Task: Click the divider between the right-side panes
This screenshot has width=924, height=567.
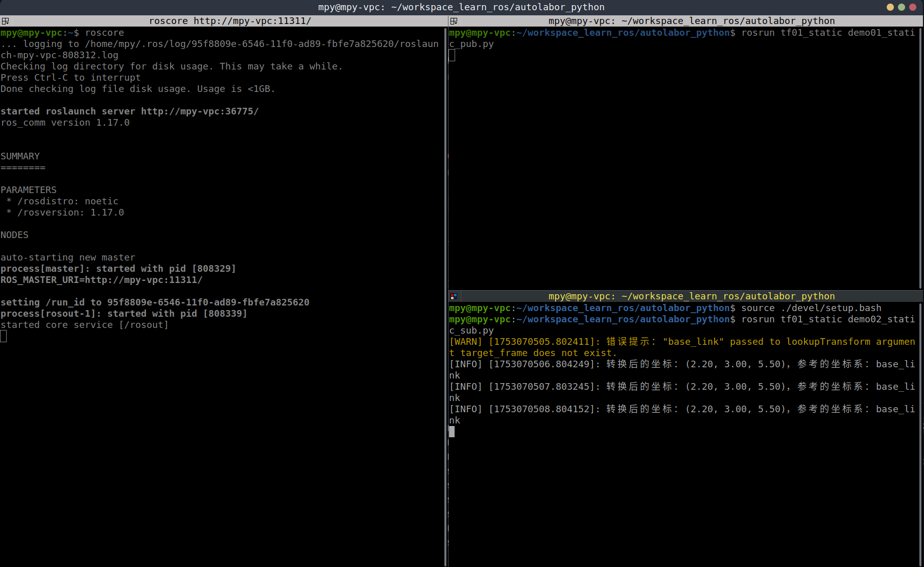Action: [x=684, y=290]
